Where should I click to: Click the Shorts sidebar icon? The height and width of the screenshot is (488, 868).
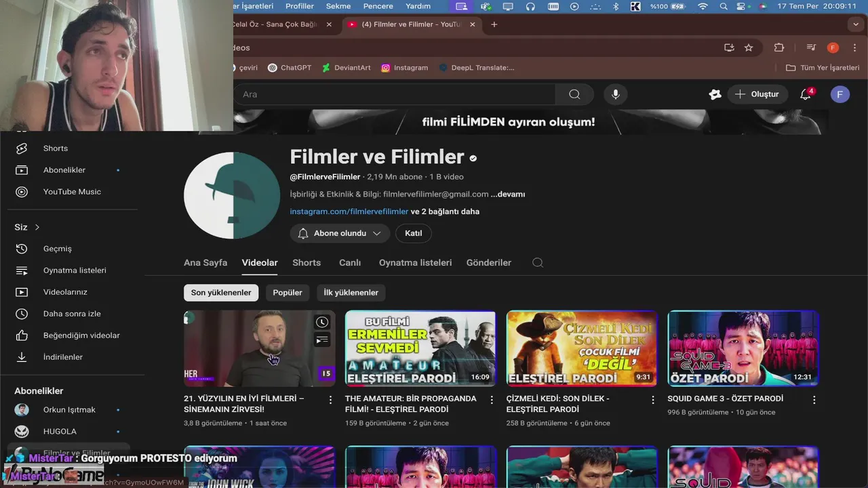coord(22,148)
